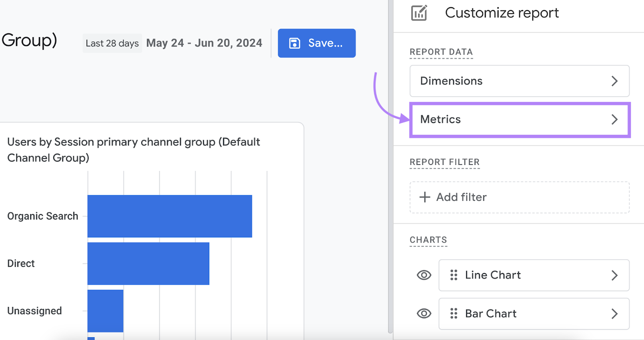Open Metrics via the right chevron

click(614, 120)
